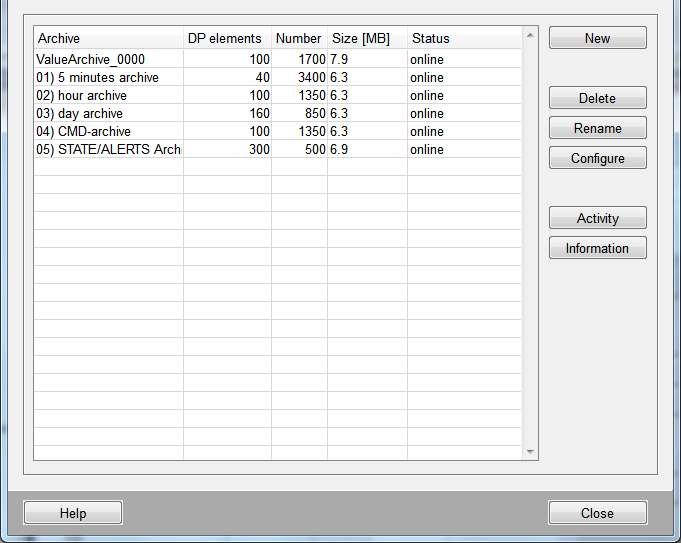
Task: Click the Activity button
Action: (597, 218)
